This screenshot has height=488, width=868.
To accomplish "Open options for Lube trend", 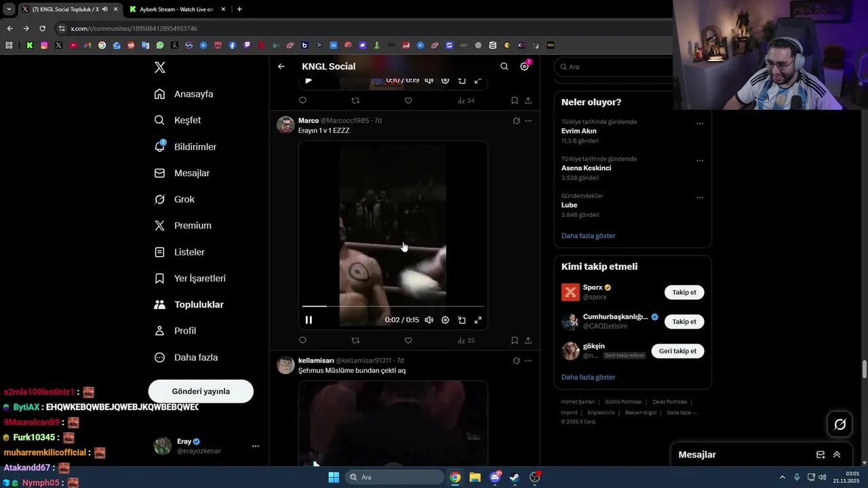I will click(x=700, y=198).
